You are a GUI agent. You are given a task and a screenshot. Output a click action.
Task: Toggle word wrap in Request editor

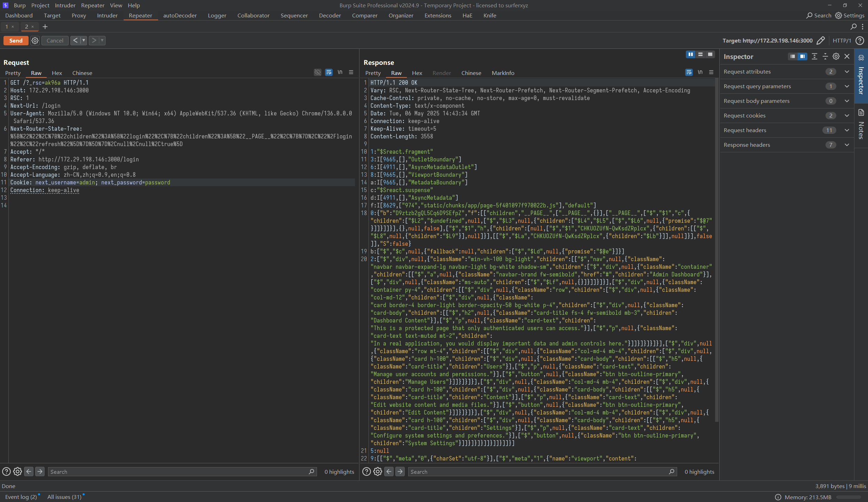(328, 72)
